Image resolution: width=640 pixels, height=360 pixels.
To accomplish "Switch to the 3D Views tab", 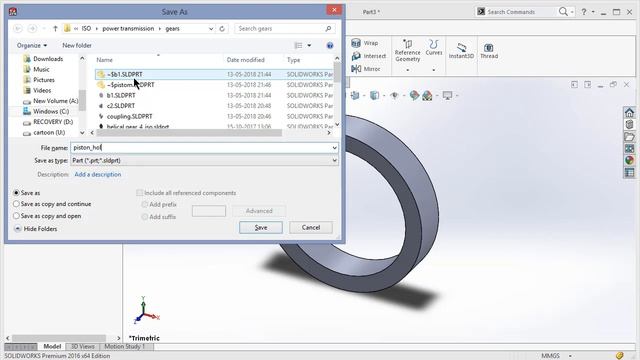I will click(x=82, y=347).
